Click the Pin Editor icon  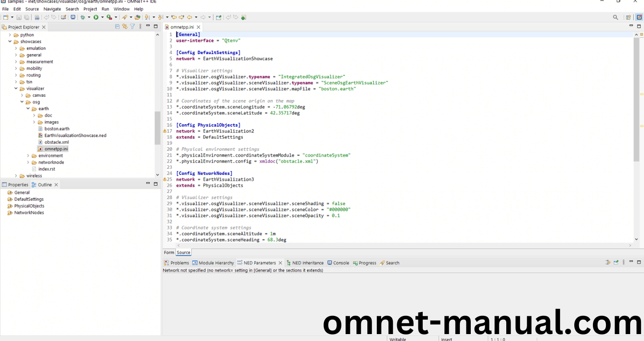pos(219,17)
